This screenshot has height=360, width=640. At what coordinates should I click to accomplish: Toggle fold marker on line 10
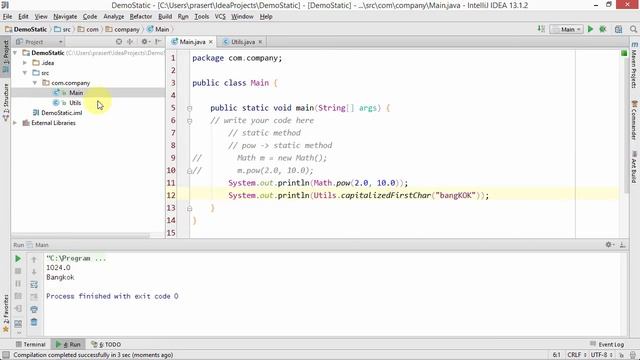[189, 171]
